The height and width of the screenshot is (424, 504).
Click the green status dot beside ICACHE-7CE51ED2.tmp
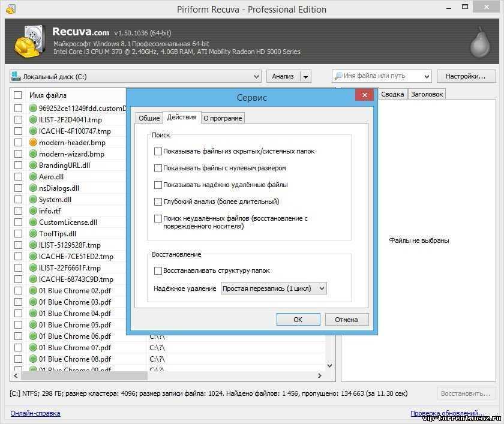[x=33, y=256]
